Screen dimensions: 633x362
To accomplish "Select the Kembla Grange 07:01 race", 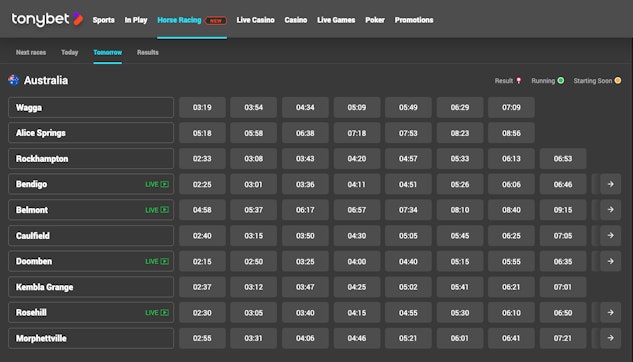I will point(563,287).
